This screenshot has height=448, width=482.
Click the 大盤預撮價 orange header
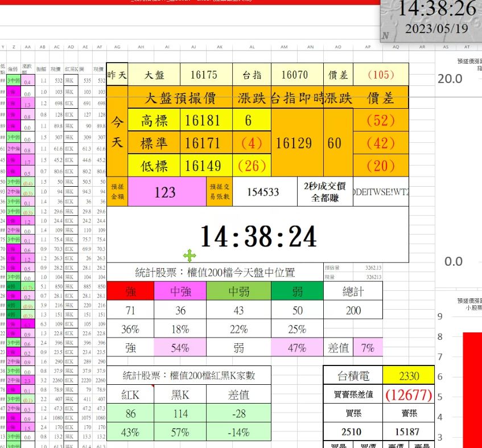coord(180,98)
